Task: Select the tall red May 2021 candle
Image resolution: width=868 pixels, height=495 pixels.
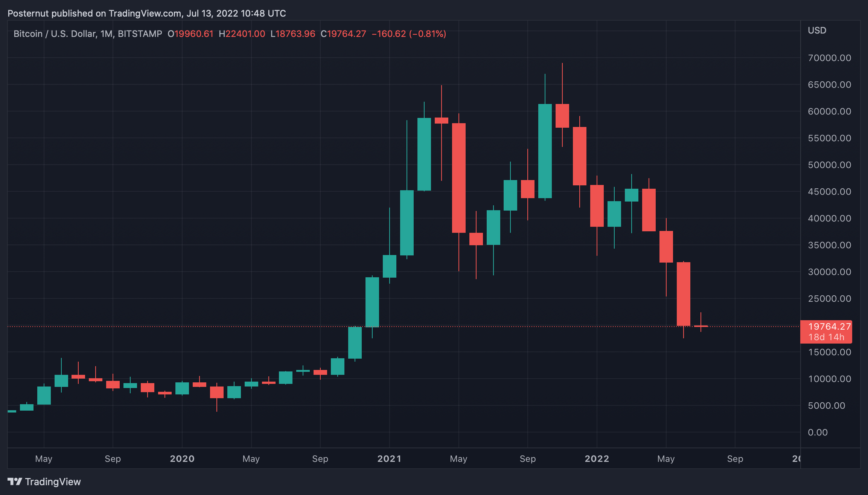Action: [x=459, y=178]
